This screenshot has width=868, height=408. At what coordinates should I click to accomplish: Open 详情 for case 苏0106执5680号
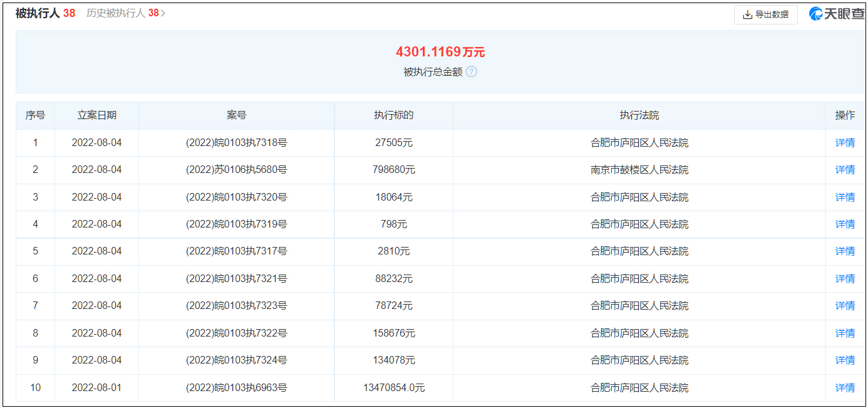click(x=845, y=170)
